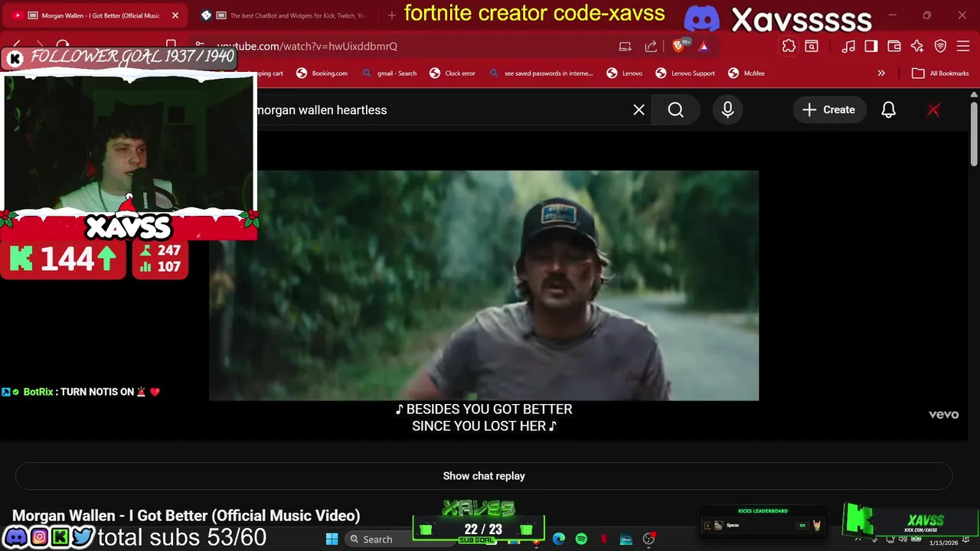Click the video title text
Screen dimensions: 980x551
[186, 516]
